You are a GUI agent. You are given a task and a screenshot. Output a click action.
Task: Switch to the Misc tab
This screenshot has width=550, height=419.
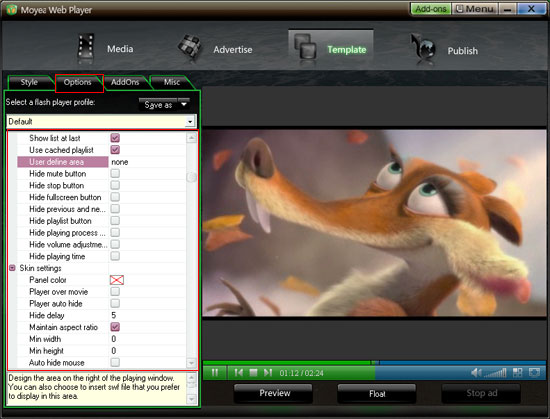(172, 82)
